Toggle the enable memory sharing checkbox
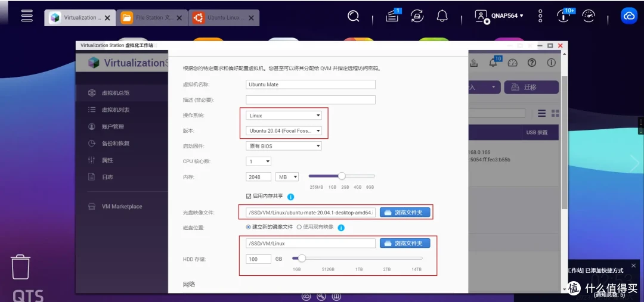This screenshot has height=302, width=644. click(x=249, y=196)
